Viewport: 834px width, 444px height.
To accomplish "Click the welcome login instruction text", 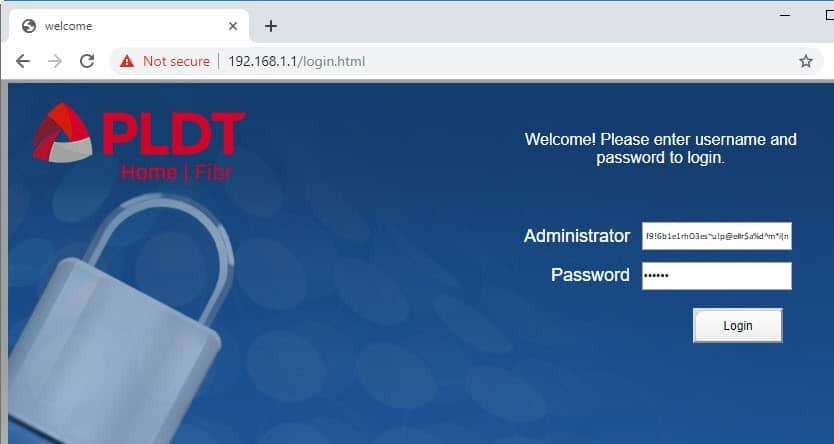I will [x=661, y=148].
